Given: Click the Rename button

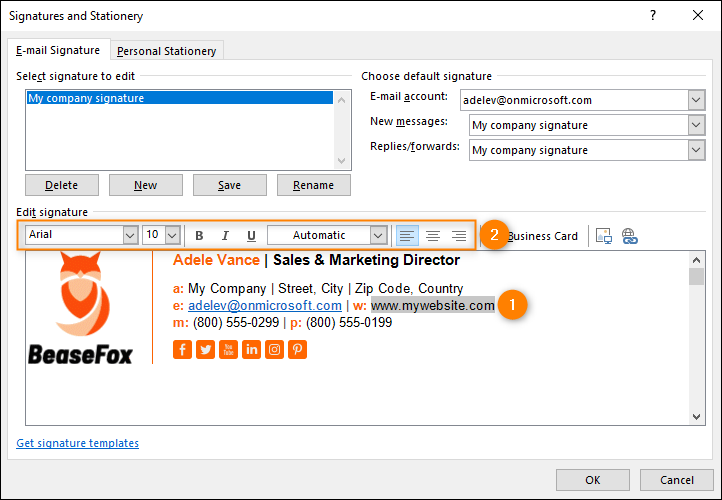Looking at the screenshot, I should (313, 185).
